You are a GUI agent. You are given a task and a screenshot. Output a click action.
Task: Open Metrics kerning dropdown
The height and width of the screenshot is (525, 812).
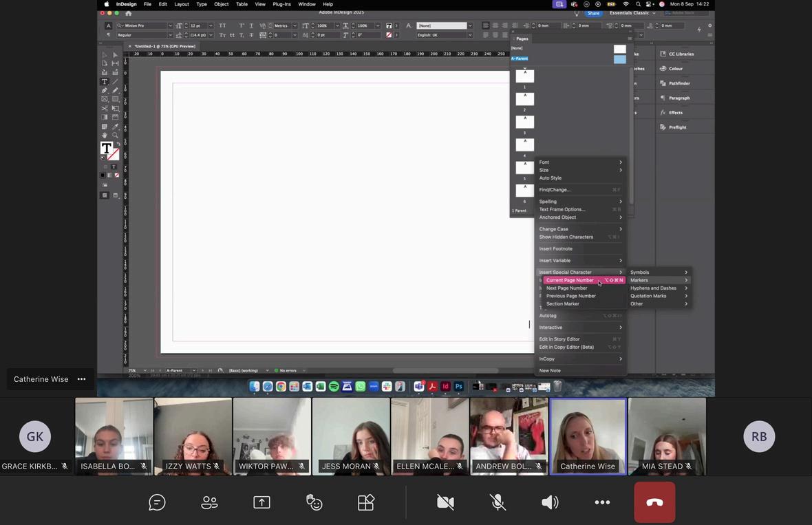(x=295, y=25)
